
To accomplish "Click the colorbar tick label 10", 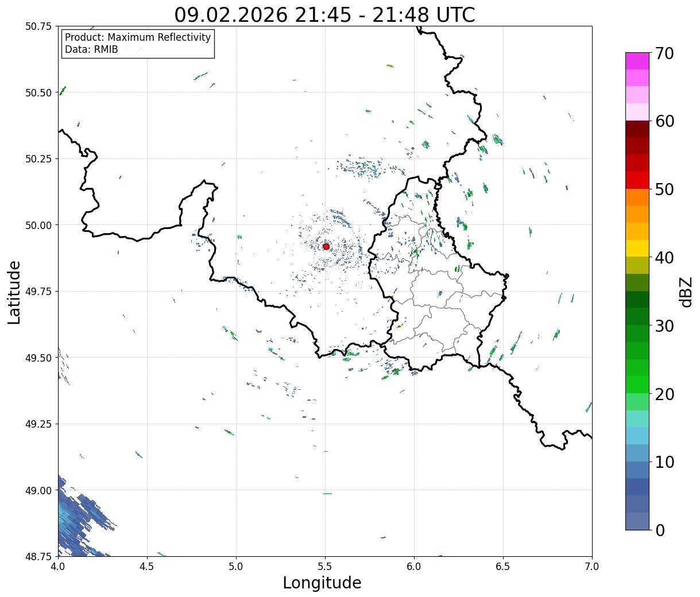I will pos(664,462).
